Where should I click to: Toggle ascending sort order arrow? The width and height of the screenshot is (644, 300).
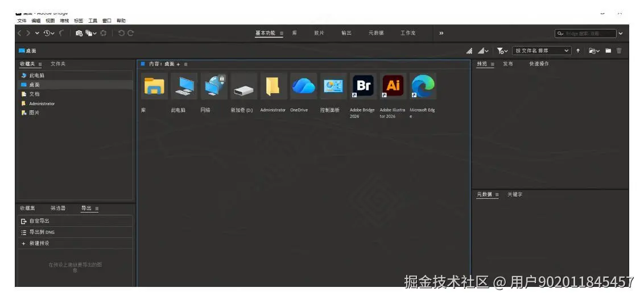click(578, 51)
